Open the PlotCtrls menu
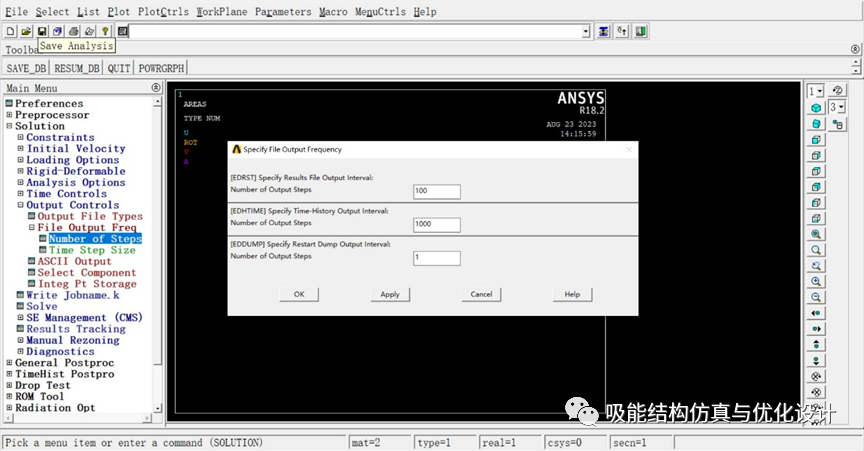The height and width of the screenshot is (451, 864). (x=163, y=12)
